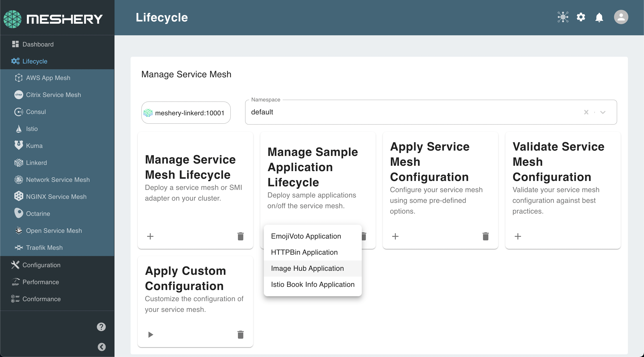
Task: Open the notifications bell
Action: click(599, 17)
